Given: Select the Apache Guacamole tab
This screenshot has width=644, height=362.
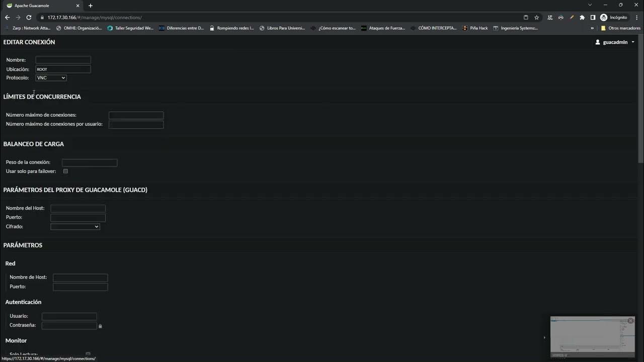Looking at the screenshot, I should [42, 6].
